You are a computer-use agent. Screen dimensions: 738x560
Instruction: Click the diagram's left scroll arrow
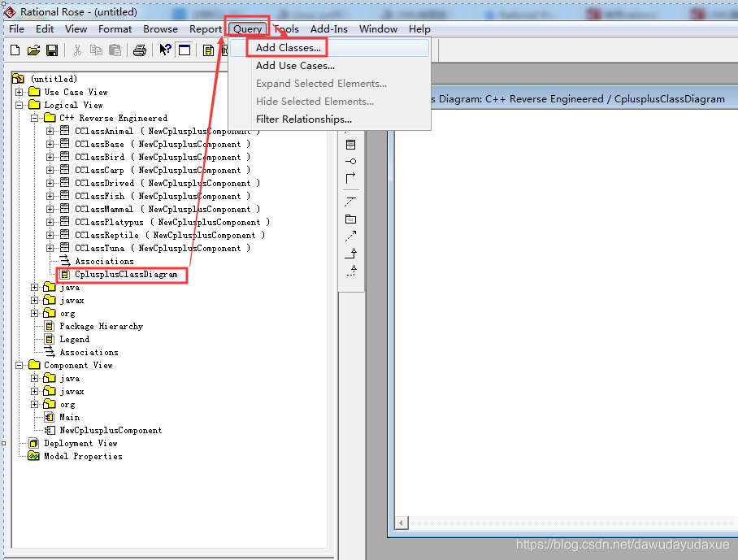pyautogui.click(x=402, y=523)
